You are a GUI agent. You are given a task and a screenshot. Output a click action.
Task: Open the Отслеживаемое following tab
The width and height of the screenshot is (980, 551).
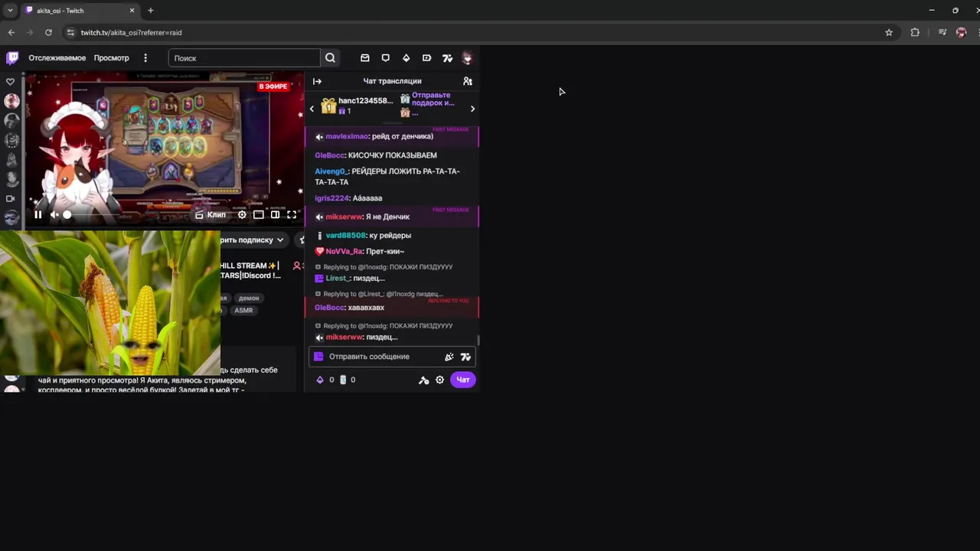(57, 58)
